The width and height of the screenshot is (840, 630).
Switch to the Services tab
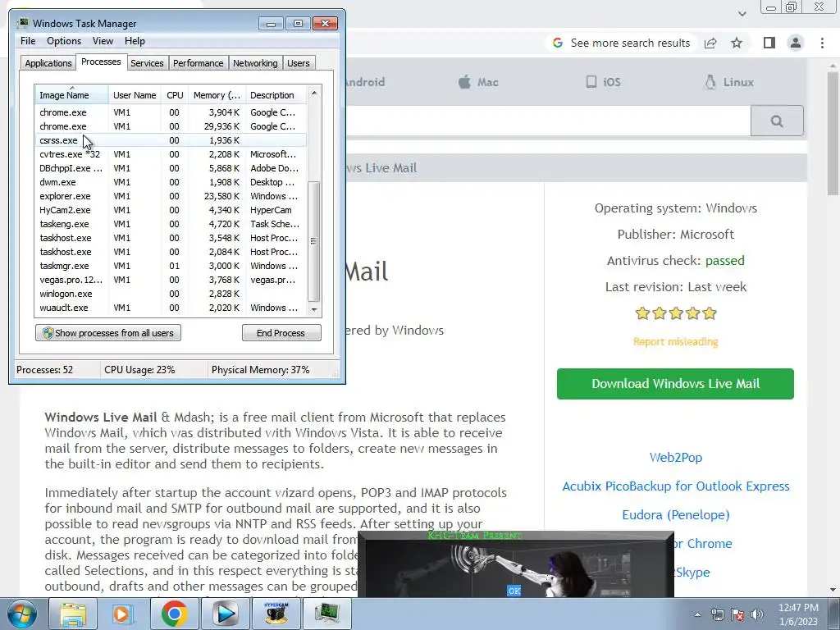pyautogui.click(x=147, y=63)
